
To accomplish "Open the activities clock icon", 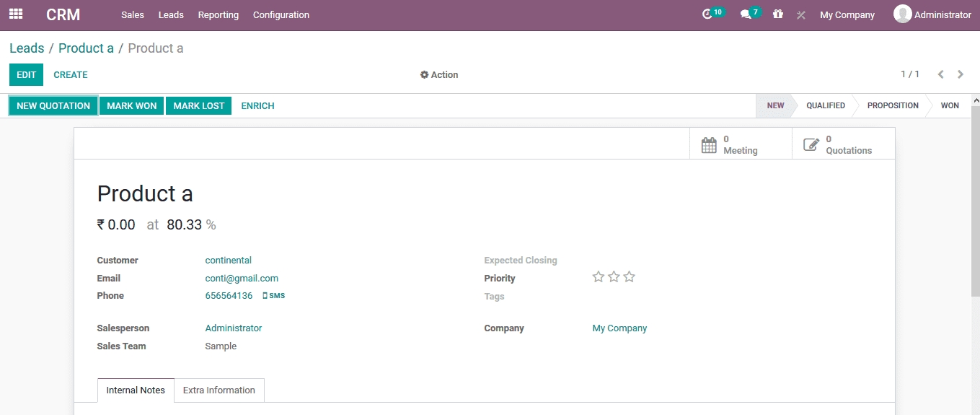I will pos(708,14).
